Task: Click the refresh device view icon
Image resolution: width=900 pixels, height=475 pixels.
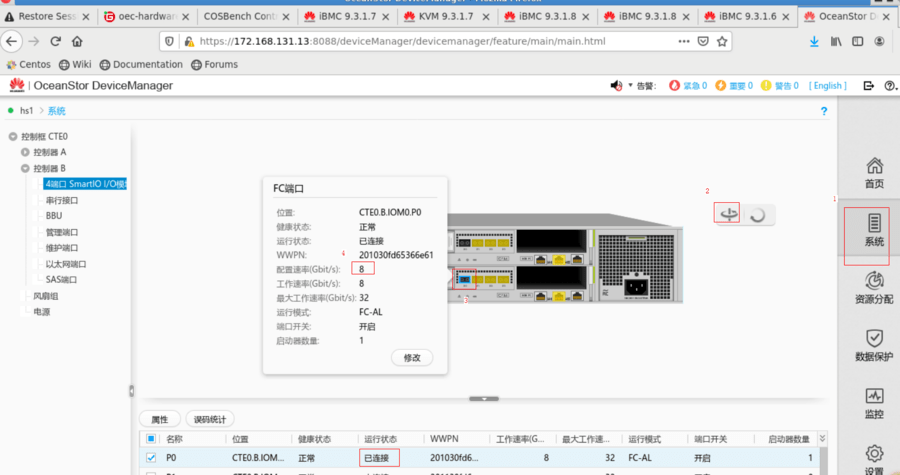Action: coord(759,214)
